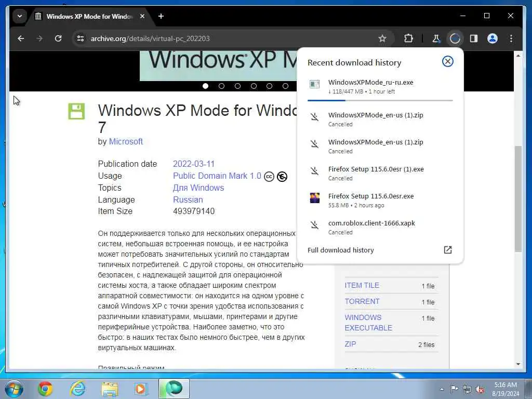The image size is (532, 399).
Task: Bookmark this page with the star icon
Action: [x=382, y=38]
